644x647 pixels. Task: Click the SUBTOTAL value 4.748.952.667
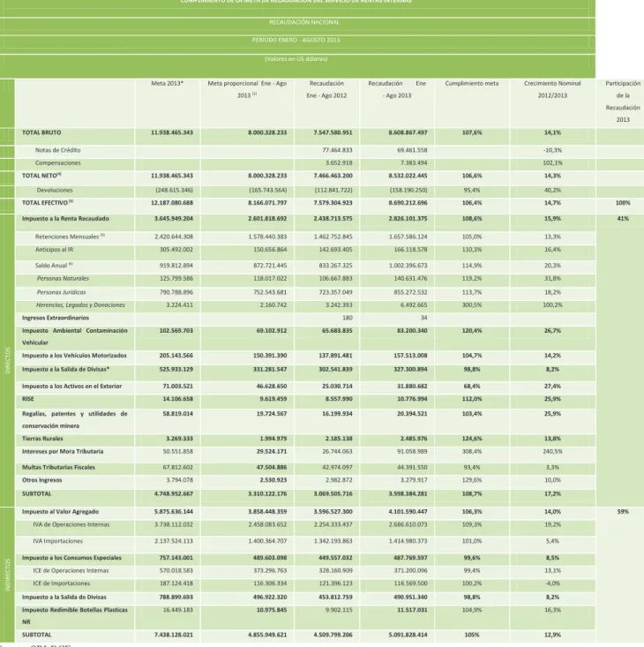click(x=174, y=494)
